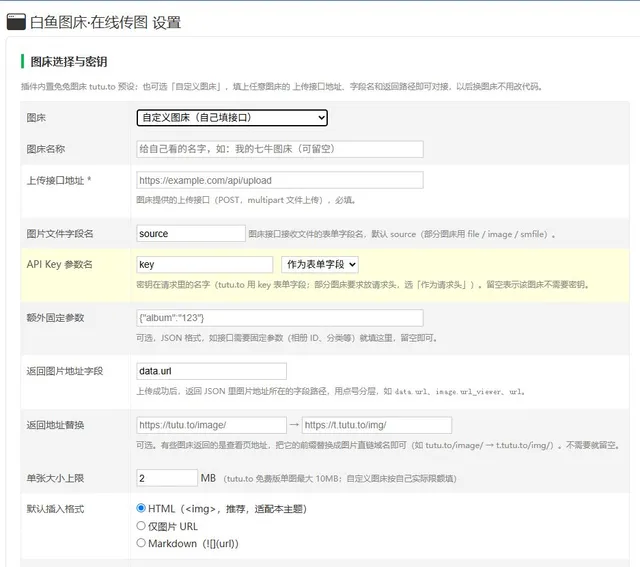Open the 图床 provider dropdown
Viewport: 640px width, 567px height.
(232, 118)
